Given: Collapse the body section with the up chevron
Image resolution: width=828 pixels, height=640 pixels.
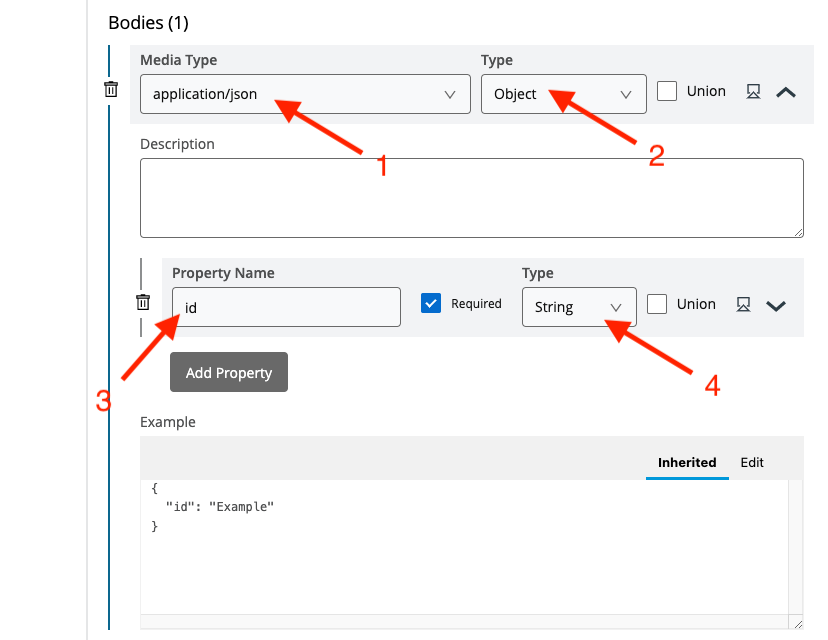Looking at the screenshot, I should [786, 92].
